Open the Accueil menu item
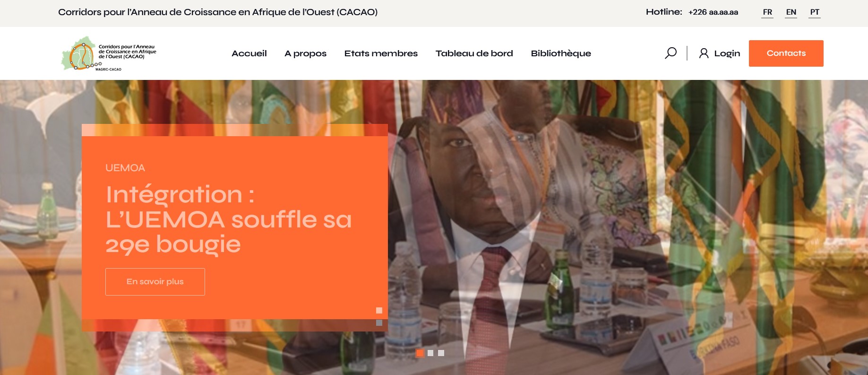 tap(249, 53)
